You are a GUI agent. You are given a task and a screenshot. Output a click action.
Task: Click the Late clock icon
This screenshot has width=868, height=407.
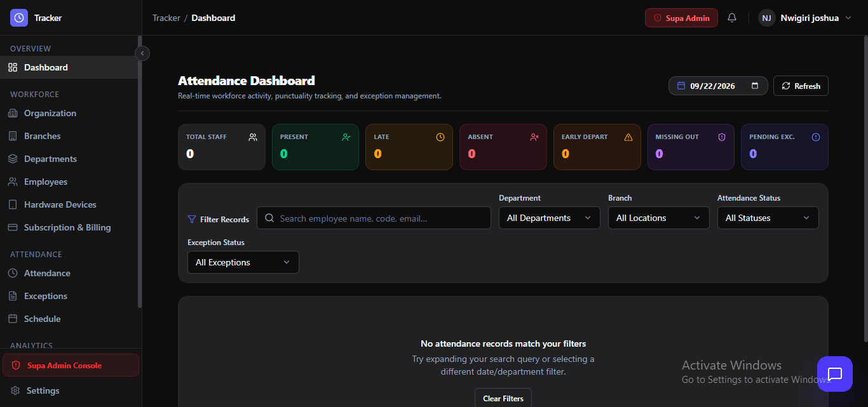pos(440,137)
